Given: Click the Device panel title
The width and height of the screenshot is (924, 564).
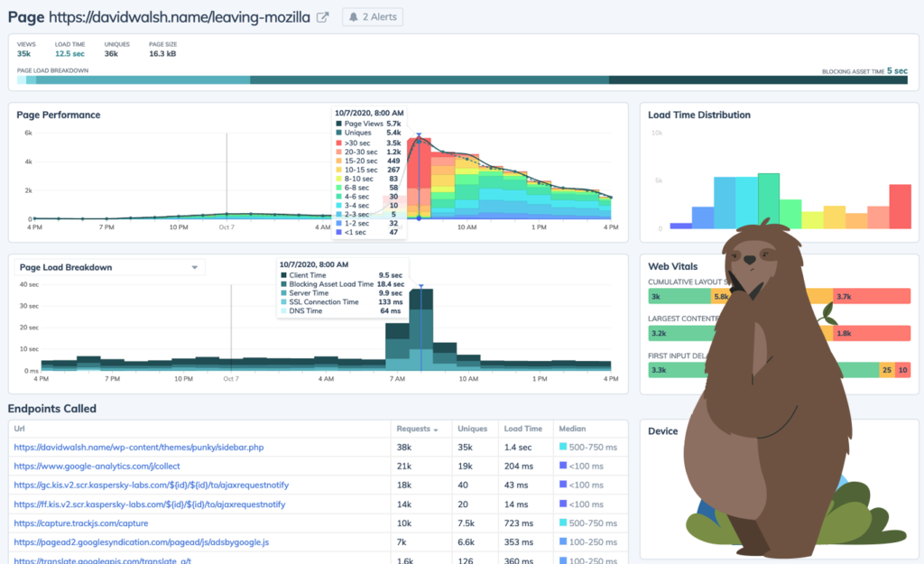Looking at the screenshot, I should click(663, 431).
